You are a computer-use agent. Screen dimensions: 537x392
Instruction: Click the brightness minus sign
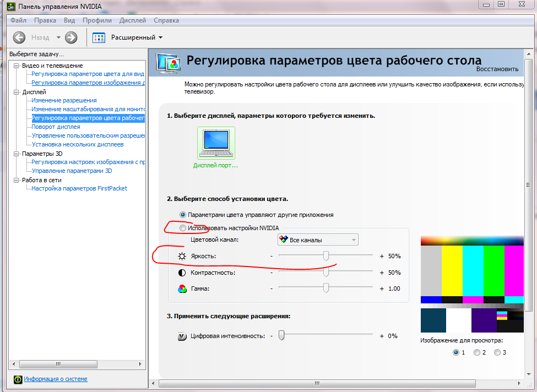click(x=271, y=256)
